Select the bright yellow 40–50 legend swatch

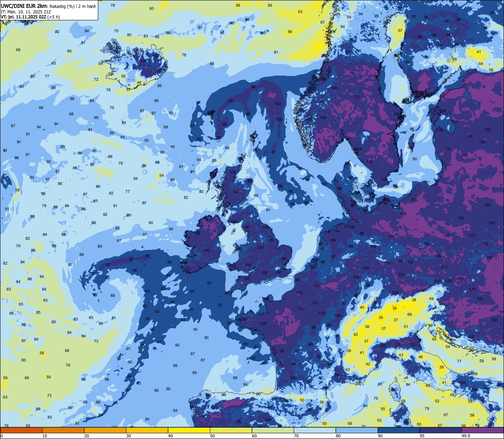coord(189,430)
